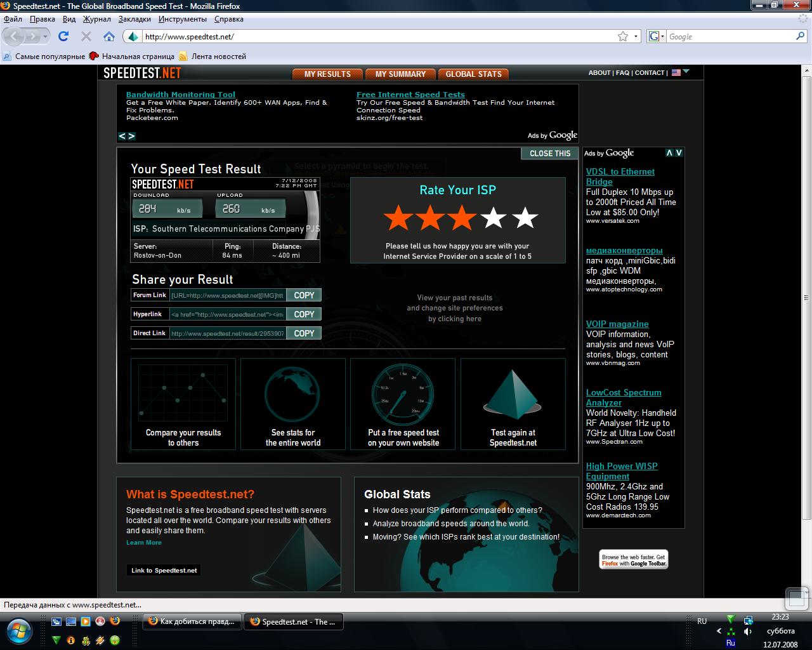Open the Bandwidth Monitoring Tool ad link
This screenshot has height=650, width=812.
181,95
